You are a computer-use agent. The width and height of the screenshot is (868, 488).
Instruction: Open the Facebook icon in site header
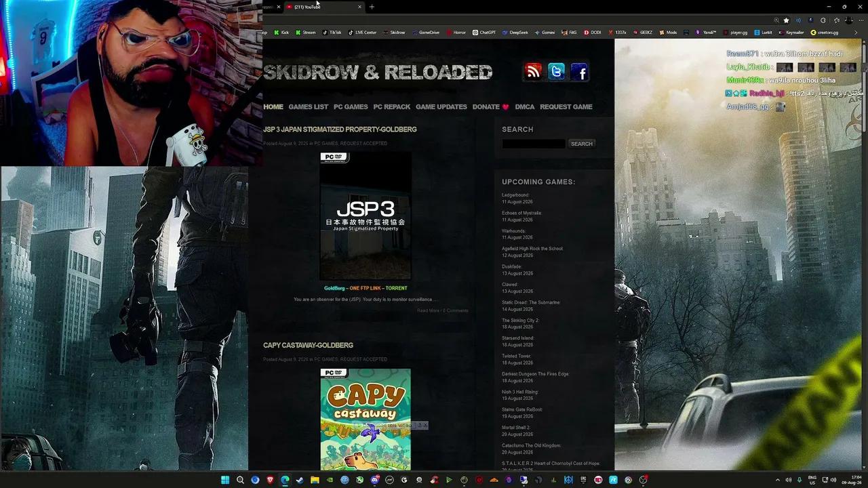[579, 72]
